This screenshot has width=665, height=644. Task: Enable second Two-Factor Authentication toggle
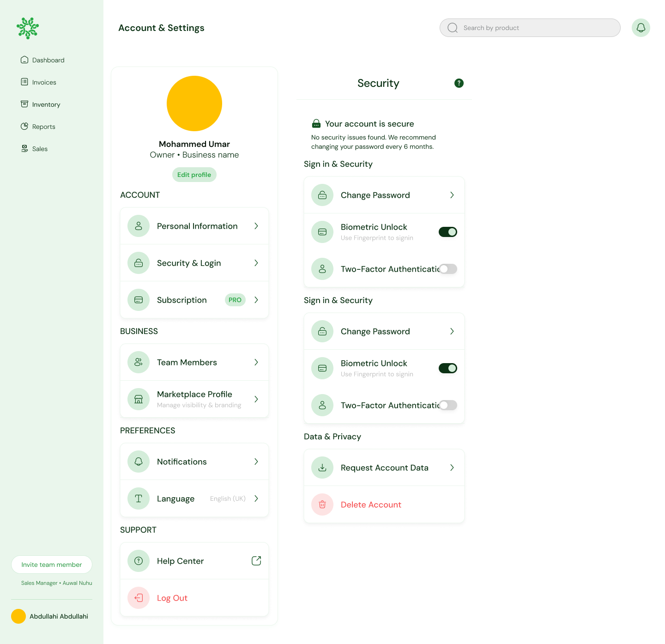448,405
